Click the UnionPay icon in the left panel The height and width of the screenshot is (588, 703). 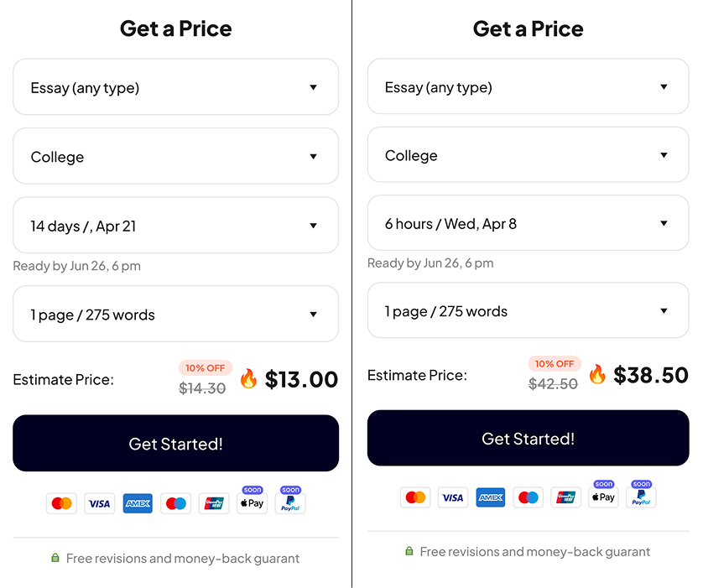coord(214,503)
